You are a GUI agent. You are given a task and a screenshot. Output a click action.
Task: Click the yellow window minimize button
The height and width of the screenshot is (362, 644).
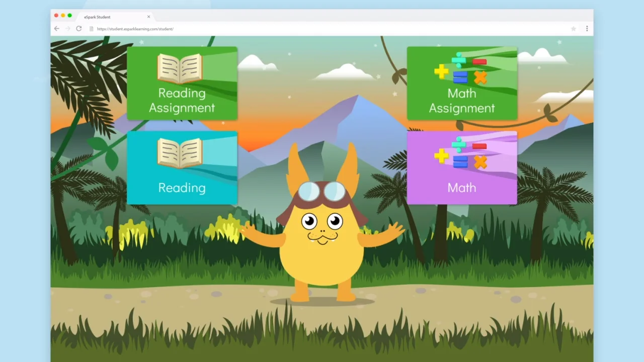(63, 16)
